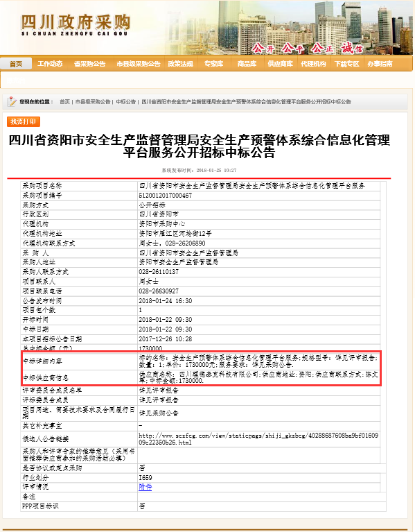Click the 中标供应商信息 row label
Viewport: 415px width, 532px height.
point(46,377)
